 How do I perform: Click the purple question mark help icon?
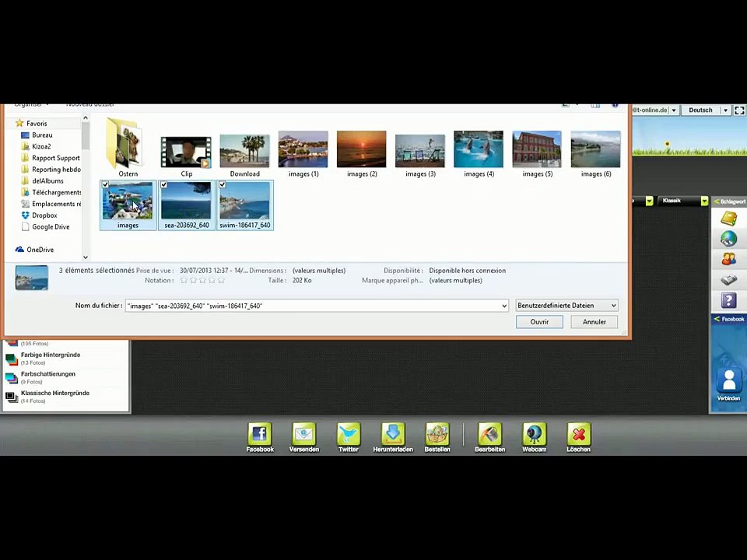coord(728,300)
